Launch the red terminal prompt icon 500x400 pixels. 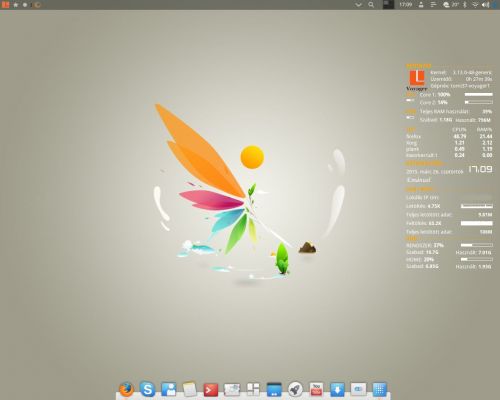[x=211, y=389]
